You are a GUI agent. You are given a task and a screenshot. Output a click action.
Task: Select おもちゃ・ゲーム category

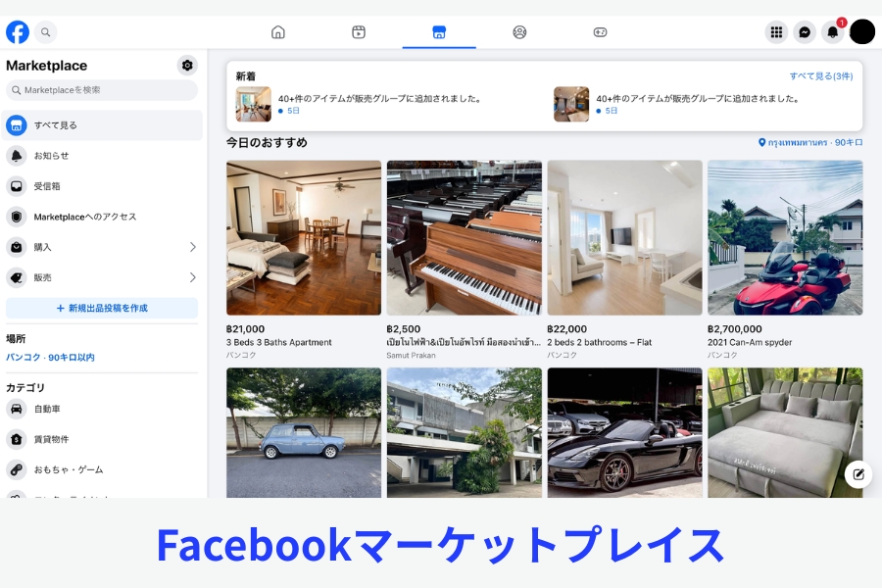click(102, 469)
